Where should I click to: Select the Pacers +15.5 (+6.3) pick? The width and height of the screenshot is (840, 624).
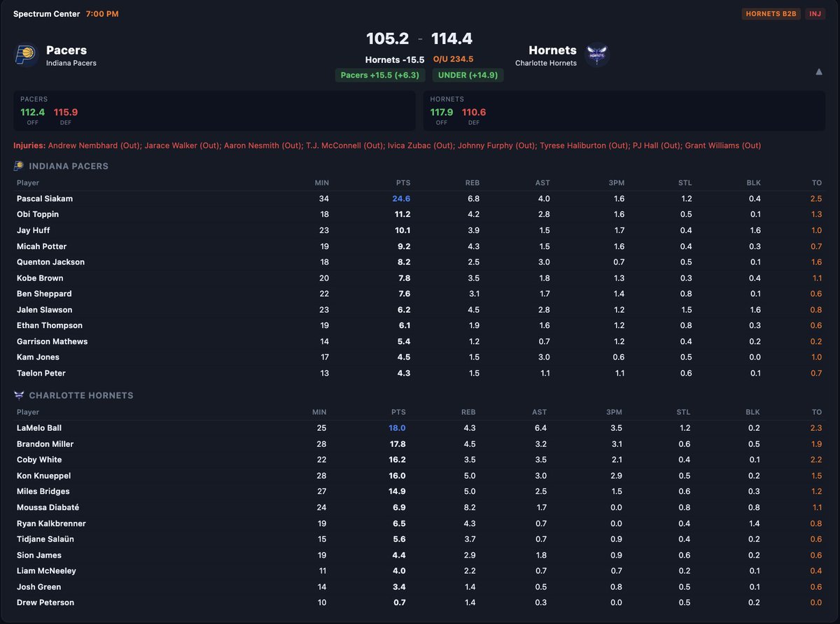click(x=379, y=75)
